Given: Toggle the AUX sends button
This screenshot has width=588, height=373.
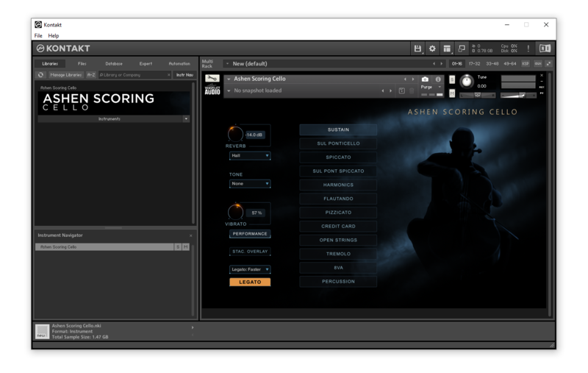Looking at the screenshot, I should (538, 64).
